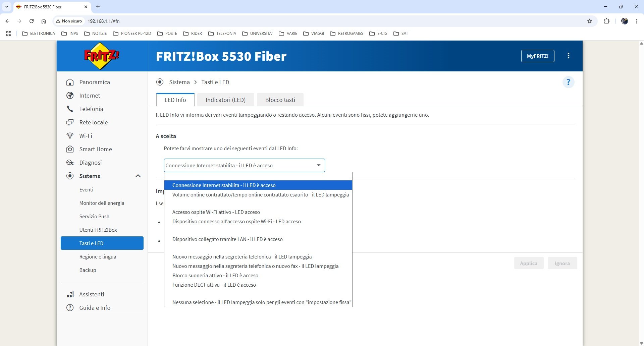Click the Diagnosi icon
Viewport: 644px width, 346px height.
[70, 163]
